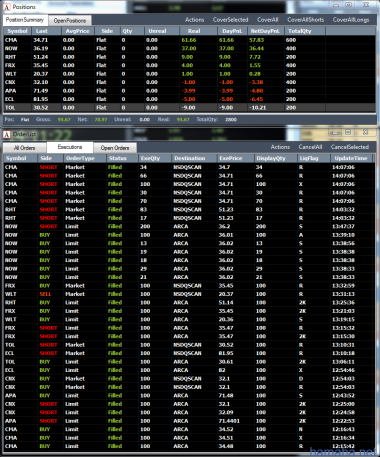
Task: Sort positions by DayPnL column header
Action: click(x=232, y=31)
